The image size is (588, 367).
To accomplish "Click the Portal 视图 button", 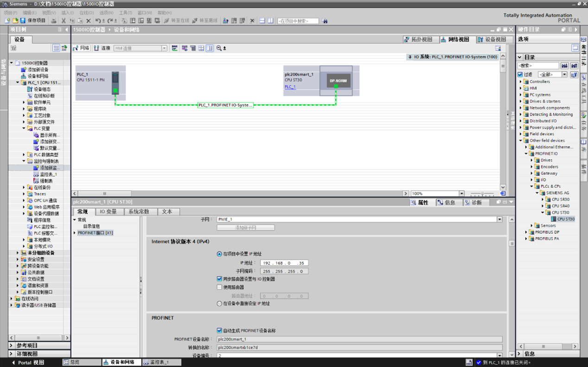I will (x=28, y=362).
